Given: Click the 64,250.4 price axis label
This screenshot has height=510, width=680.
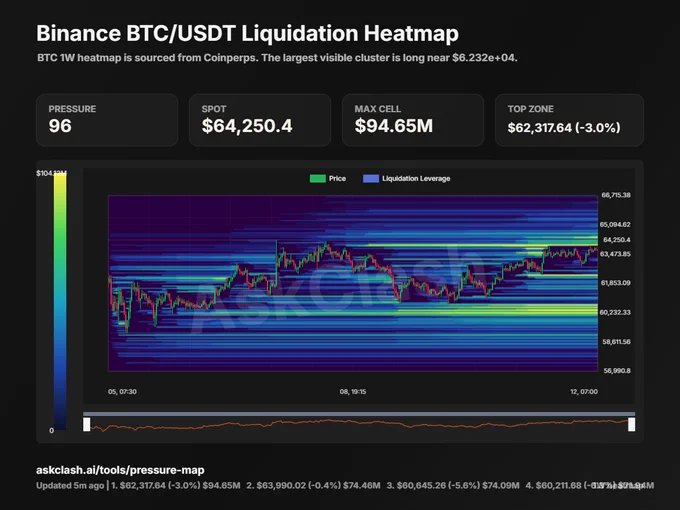Looking at the screenshot, I should [617, 240].
